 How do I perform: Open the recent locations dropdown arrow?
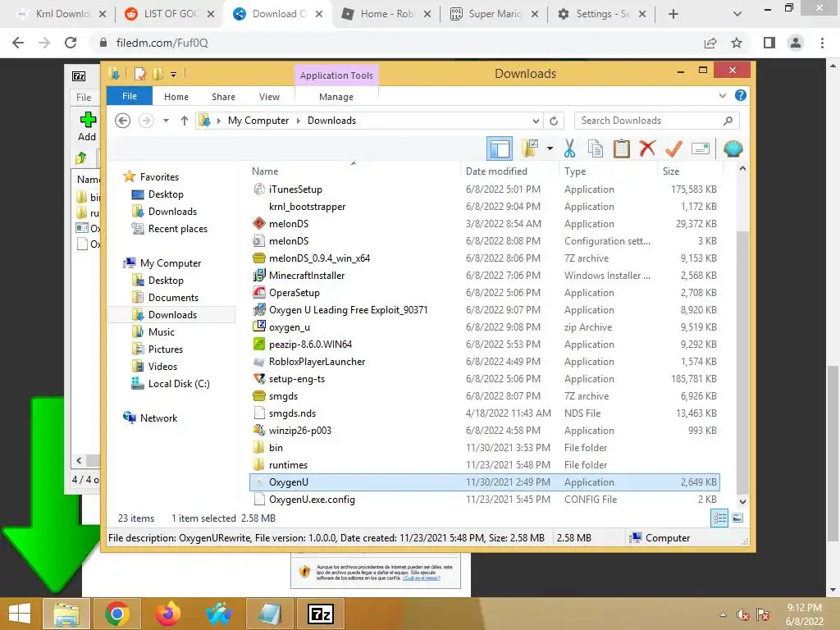166,121
